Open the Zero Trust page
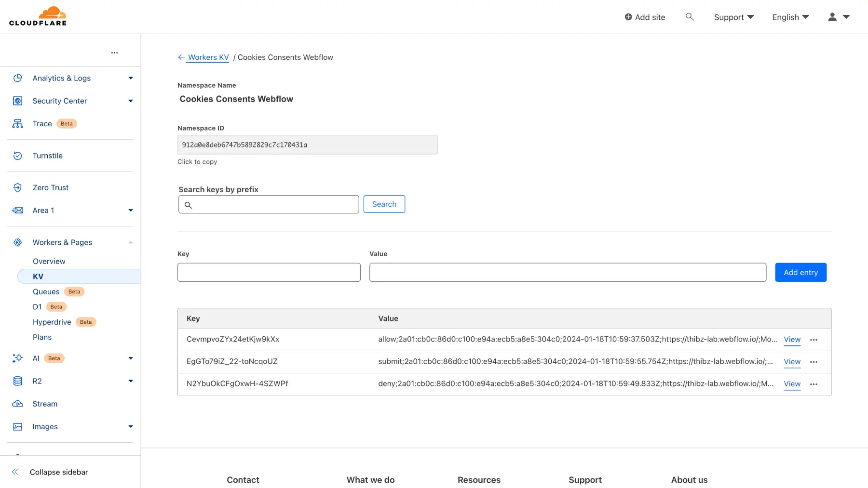The width and height of the screenshot is (868, 488). click(50, 187)
